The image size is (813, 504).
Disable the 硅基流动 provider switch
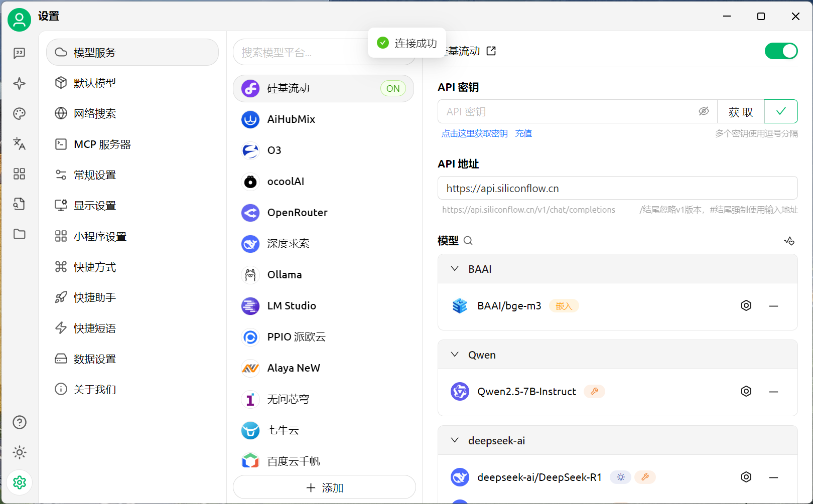781,51
